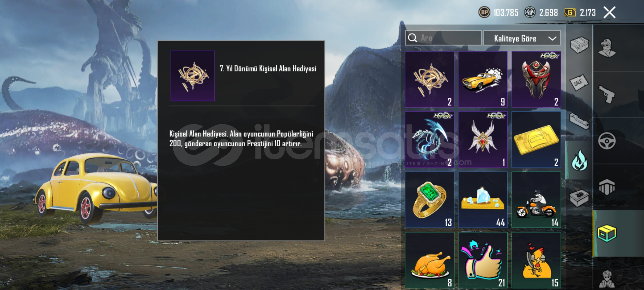Image resolution: width=644 pixels, height=290 pixels.
Task: Open the steering wheel vehicle category
Action: [607, 141]
